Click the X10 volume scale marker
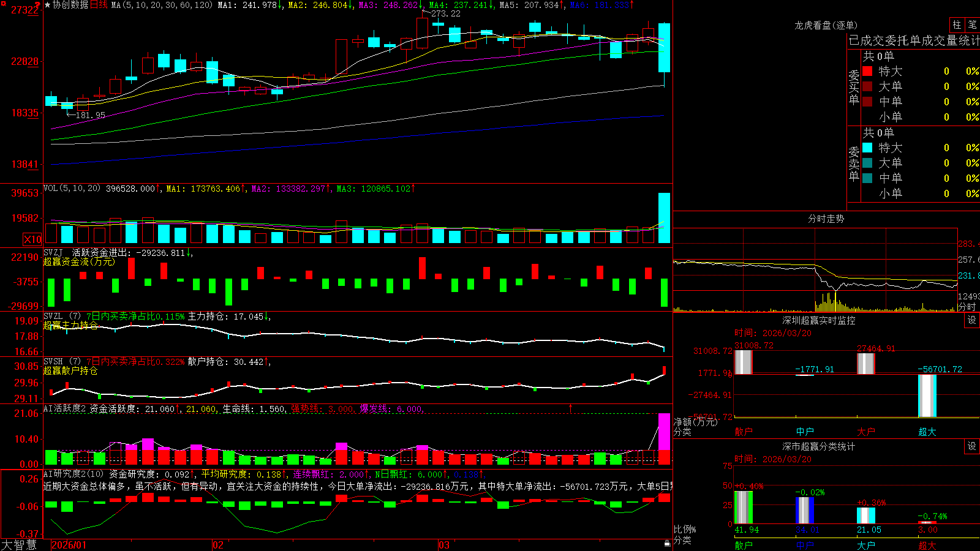This screenshot has height=551, width=980. [x=32, y=239]
